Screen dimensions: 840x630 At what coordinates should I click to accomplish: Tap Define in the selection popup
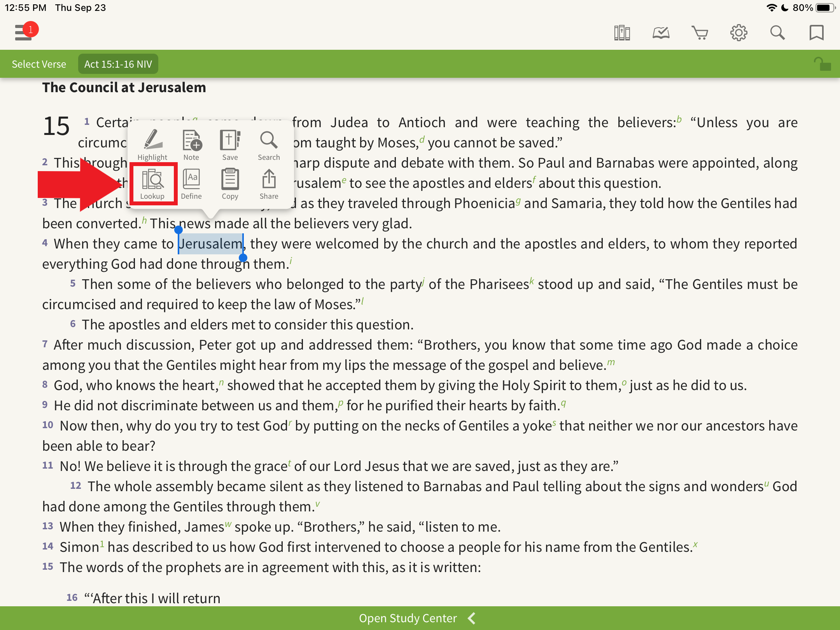191,184
